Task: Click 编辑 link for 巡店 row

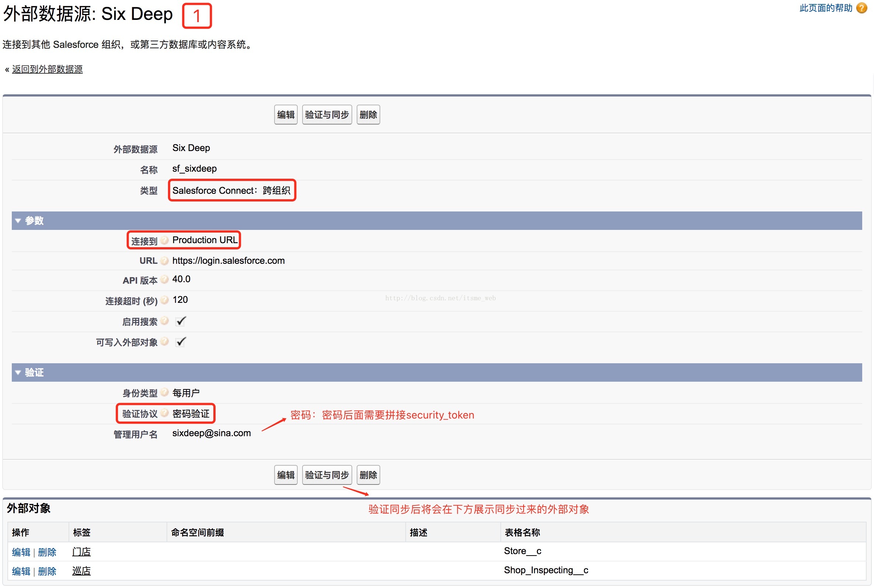Action: pyautogui.click(x=21, y=571)
